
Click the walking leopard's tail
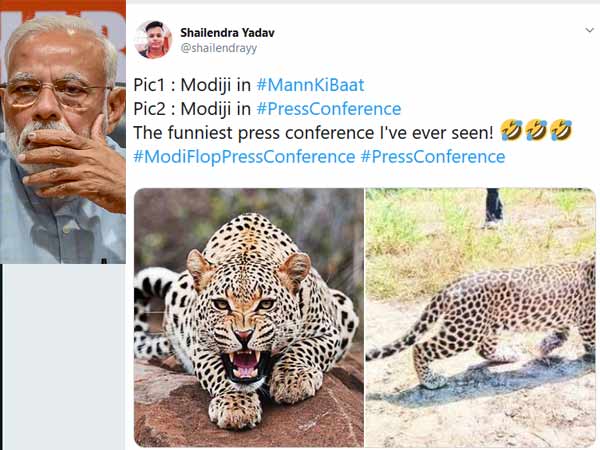click(x=395, y=343)
